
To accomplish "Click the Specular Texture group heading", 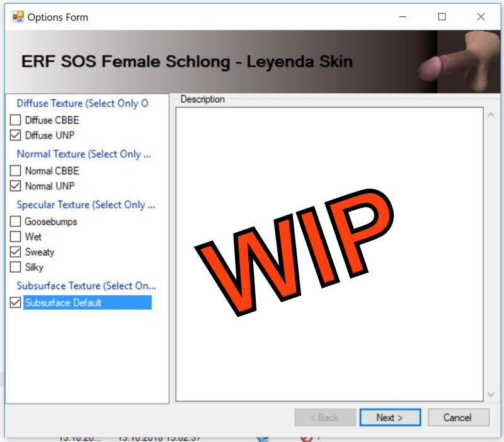I will tap(86, 205).
